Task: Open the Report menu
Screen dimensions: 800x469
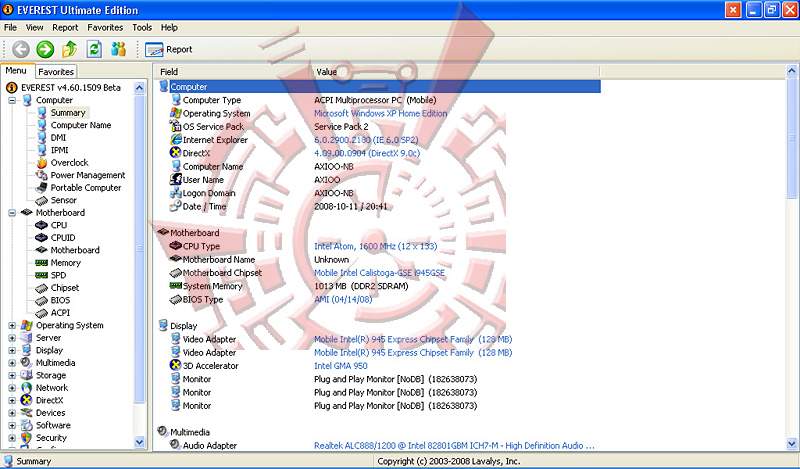Action: click(x=65, y=28)
